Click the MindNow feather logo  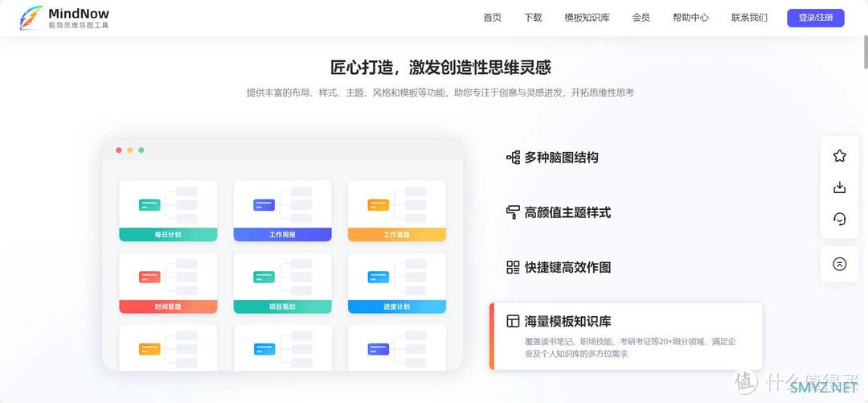pos(31,17)
